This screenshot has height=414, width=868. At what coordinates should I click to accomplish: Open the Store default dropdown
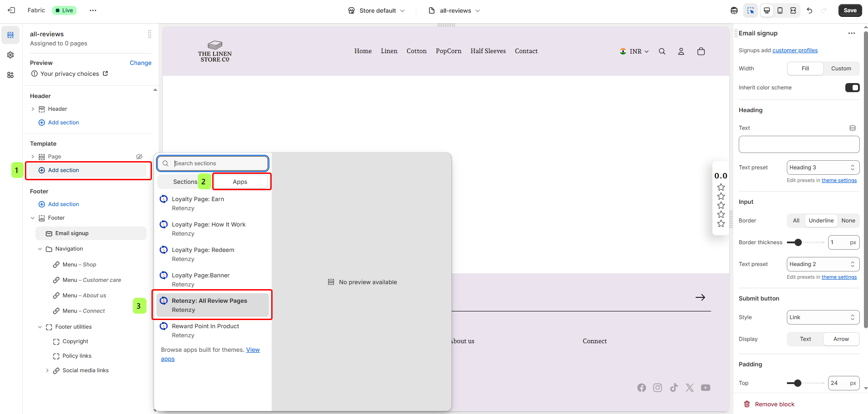point(376,10)
